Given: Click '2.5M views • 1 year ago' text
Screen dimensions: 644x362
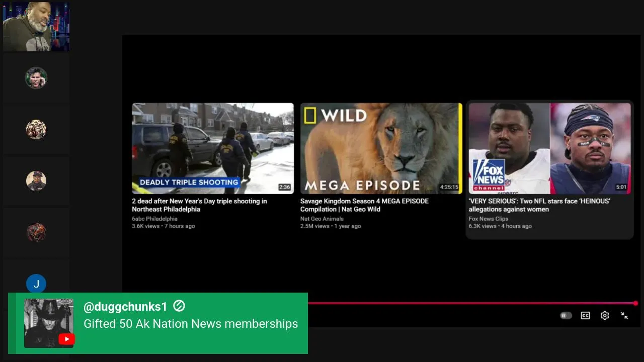Looking at the screenshot, I should click(331, 226).
